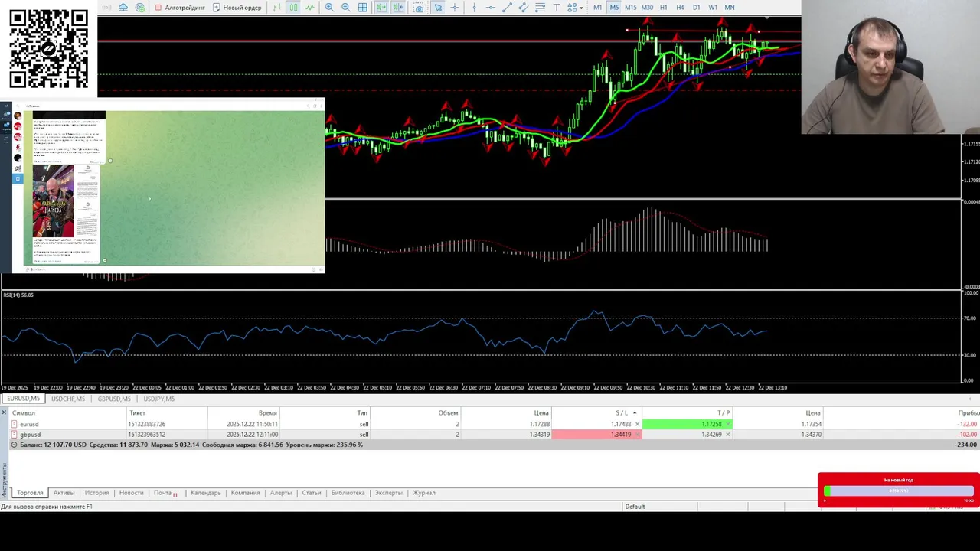This screenshot has height=551, width=980.
Task: Select the vertical line drawing tool
Action: pos(474,7)
